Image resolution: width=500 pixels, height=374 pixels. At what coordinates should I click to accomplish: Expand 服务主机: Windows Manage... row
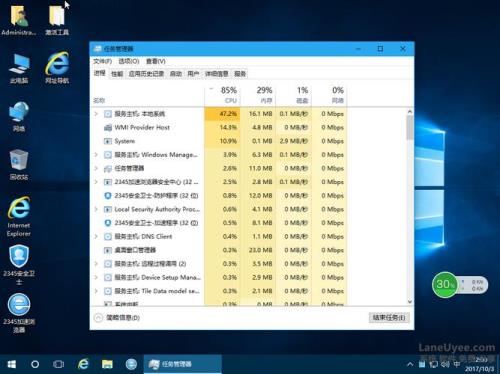click(96, 155)
